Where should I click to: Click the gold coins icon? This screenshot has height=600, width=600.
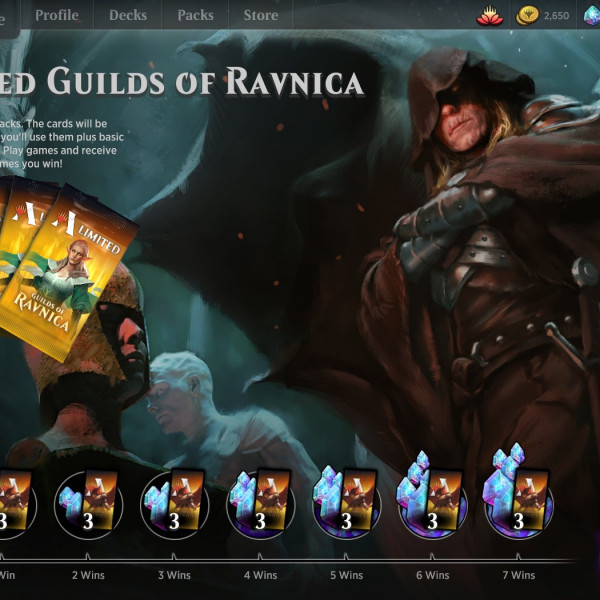(x=527, y=15)
